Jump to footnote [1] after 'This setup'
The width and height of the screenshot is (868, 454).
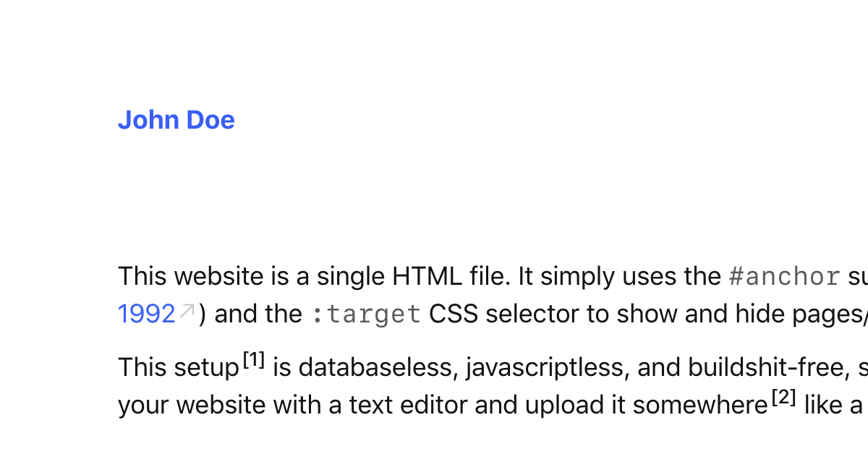tap(254, 359)
